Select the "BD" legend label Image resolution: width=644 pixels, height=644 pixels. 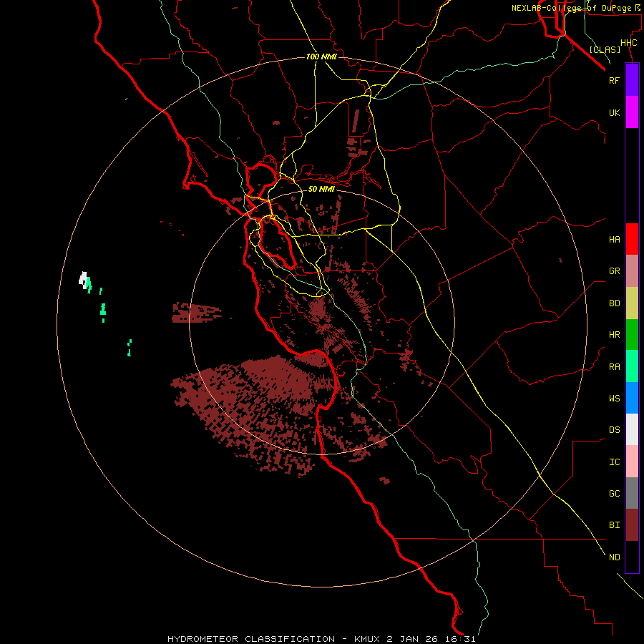[x=614, y=303]
